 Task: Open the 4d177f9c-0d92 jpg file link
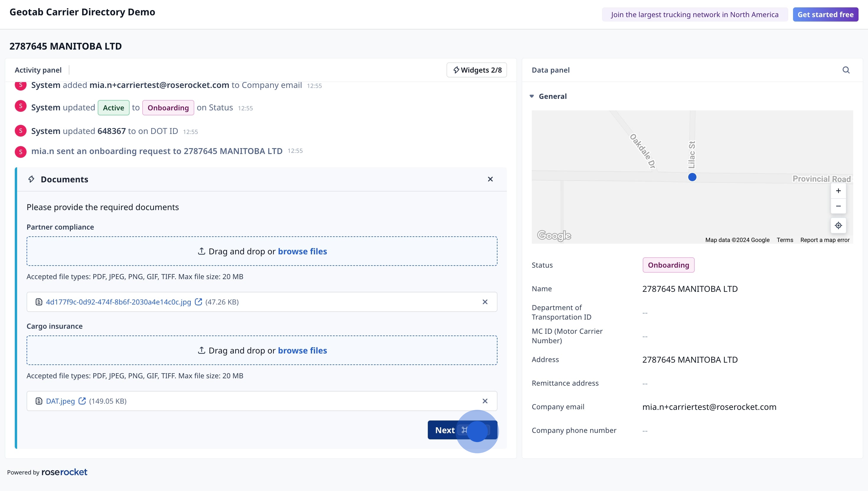[x=118, y=302]
